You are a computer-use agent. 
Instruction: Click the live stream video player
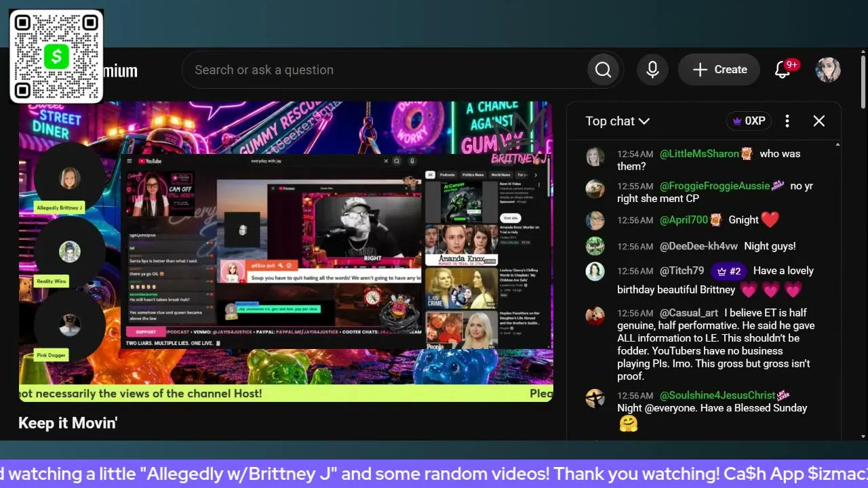pos(285,251)
